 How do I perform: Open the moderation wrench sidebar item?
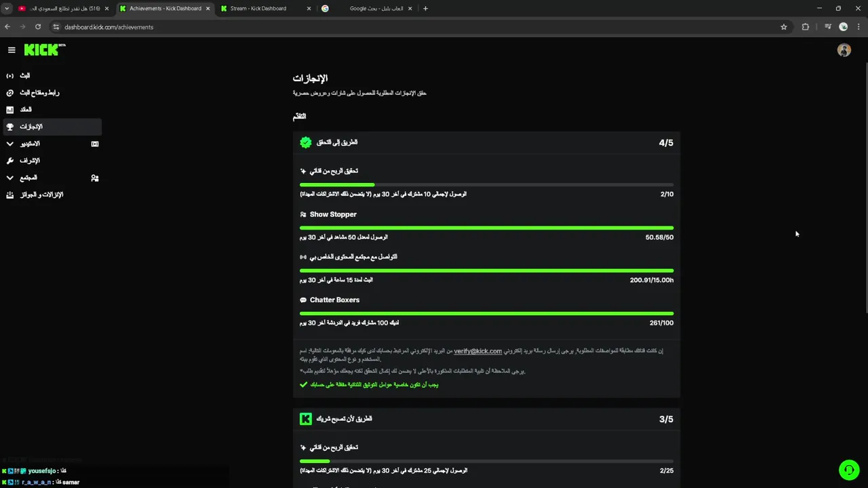click(29, 161)
